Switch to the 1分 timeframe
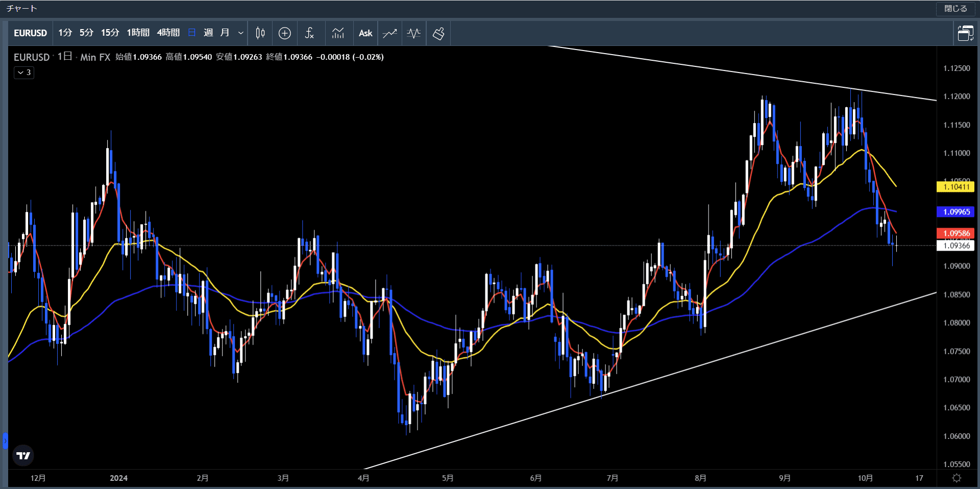This screenshot has height=489, width=980. (x=65, y=33)
